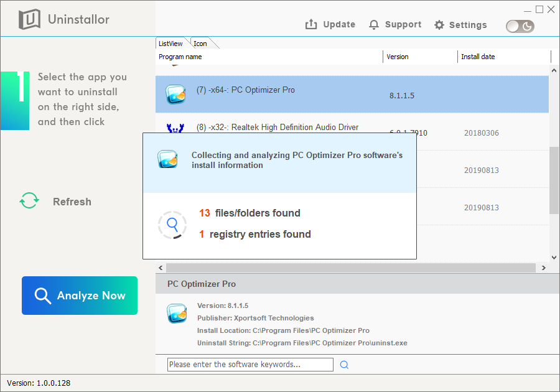Click PC Optimizer Pro icon in the analyzing dialog

point(167,159)
